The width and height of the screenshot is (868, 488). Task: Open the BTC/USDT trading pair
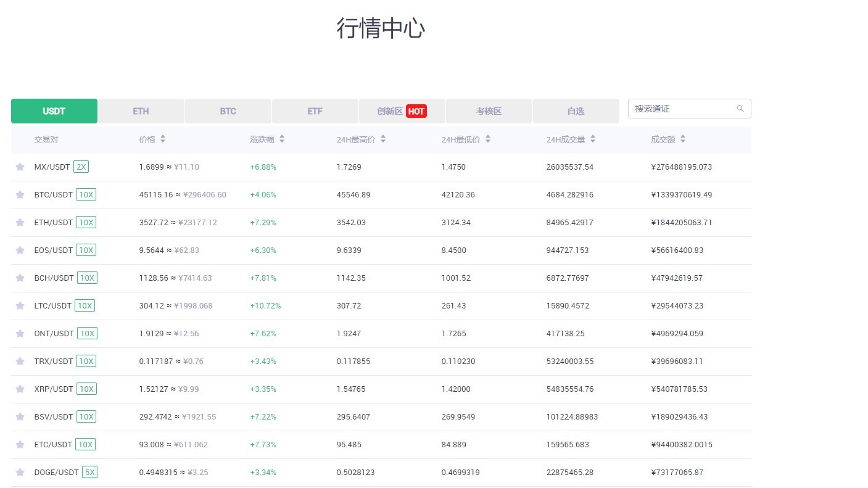pyautogui.click(x=54, y=194)
